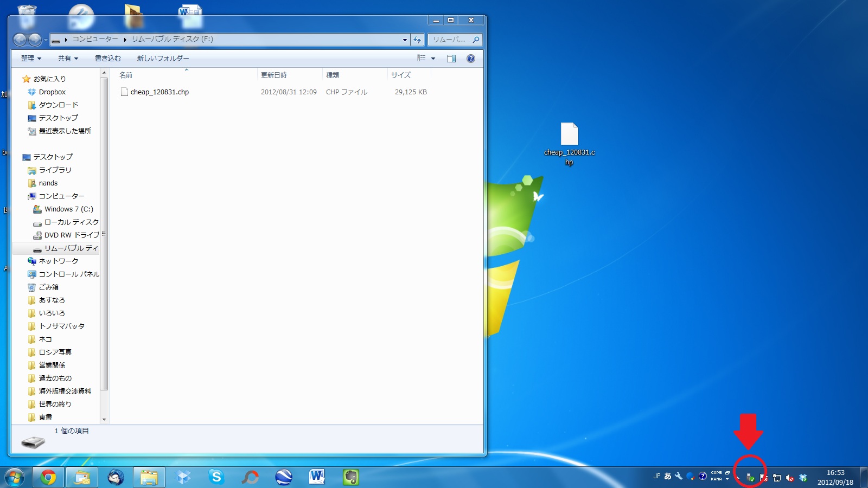Launch Dropbox from the taskbar

point(183,477)
